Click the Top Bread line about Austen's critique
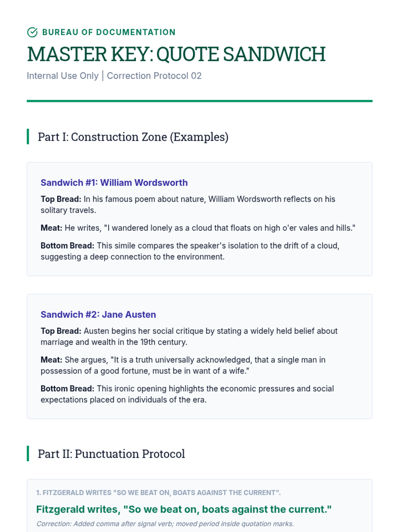 [x=189, y=336]
